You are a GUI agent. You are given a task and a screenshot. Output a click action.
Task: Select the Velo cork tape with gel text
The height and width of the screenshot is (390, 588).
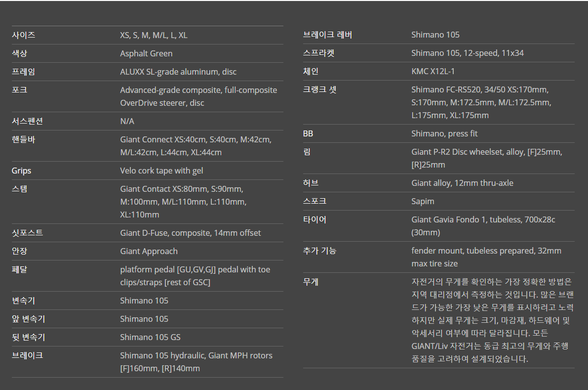(x=161, y=171)
